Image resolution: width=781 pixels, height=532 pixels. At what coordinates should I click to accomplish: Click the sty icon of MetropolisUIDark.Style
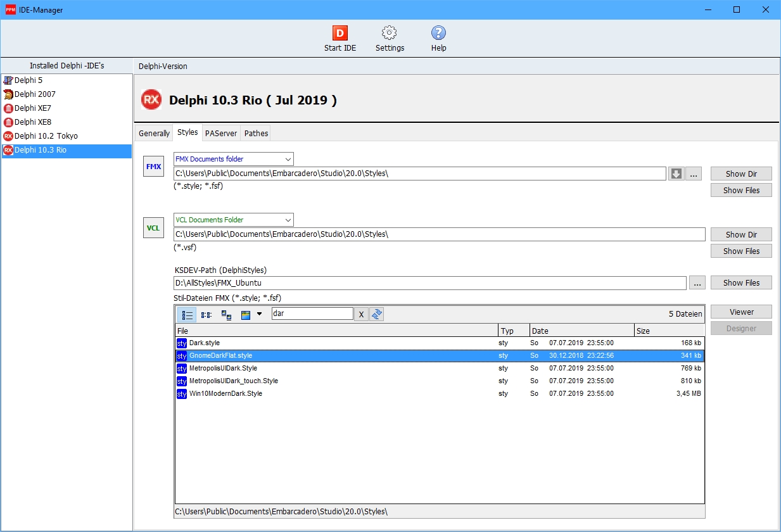182,369
